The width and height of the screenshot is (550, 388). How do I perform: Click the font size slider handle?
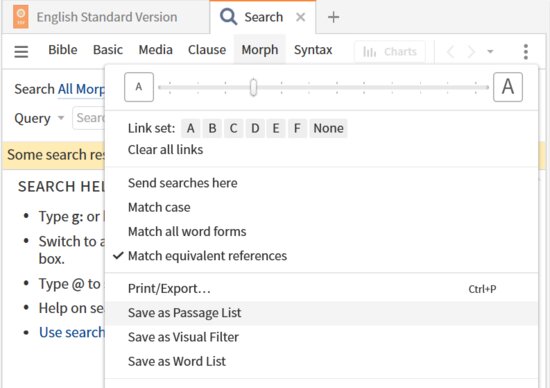(x=253, y=87)
